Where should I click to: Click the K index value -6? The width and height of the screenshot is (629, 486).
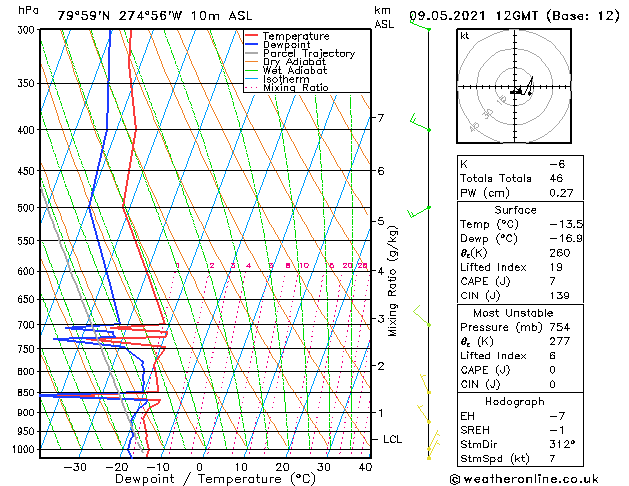(x=557, y=164)
